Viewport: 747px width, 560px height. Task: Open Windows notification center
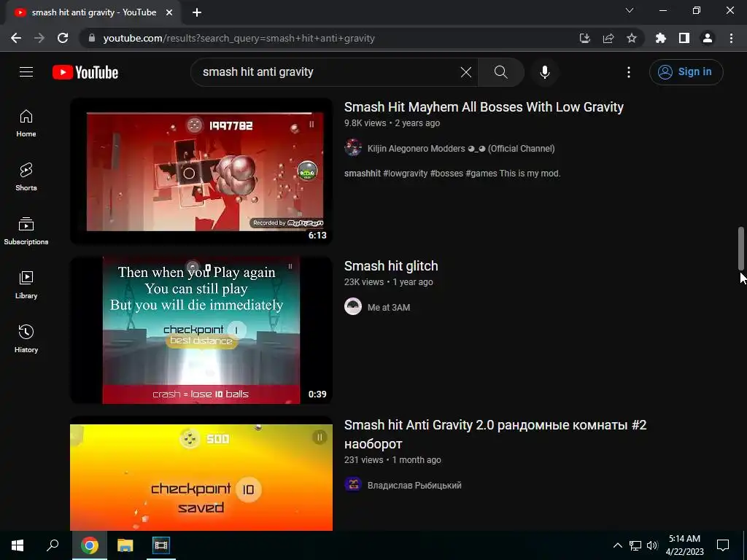(723, 545)
